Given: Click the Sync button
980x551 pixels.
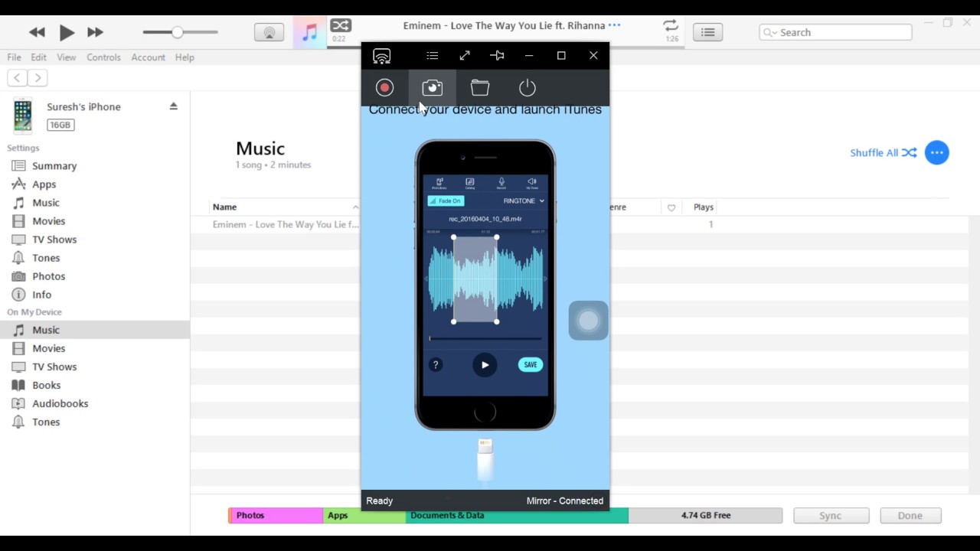Looking at the screenshot, I should (831, 516).
